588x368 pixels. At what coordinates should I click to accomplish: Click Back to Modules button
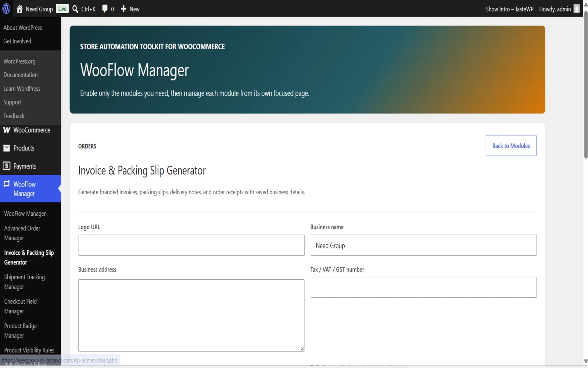coord(511,145)
